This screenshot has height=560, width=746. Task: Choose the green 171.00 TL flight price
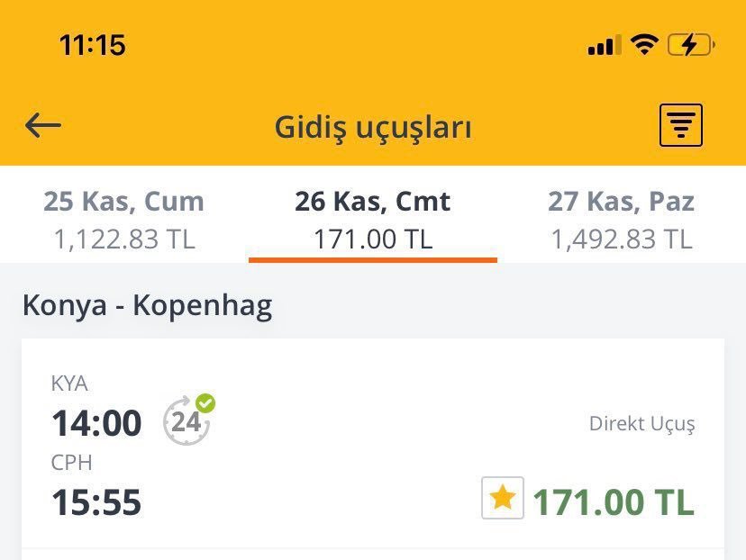click(614, 501)
